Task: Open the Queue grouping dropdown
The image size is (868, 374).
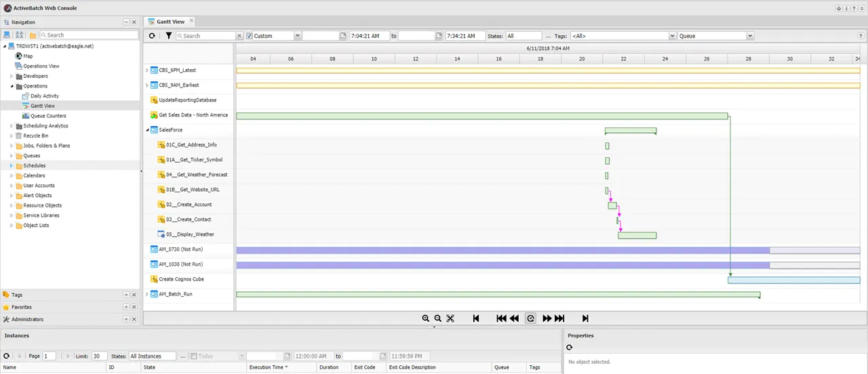Action: [751, 36]
